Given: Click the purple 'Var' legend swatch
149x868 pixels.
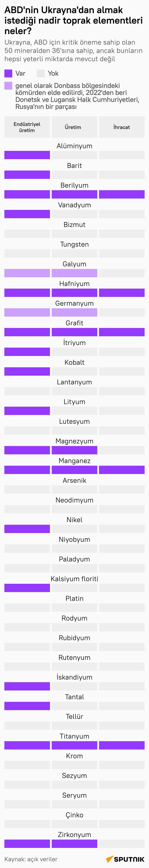Looking at the screenshot, I should pos(9,73).
